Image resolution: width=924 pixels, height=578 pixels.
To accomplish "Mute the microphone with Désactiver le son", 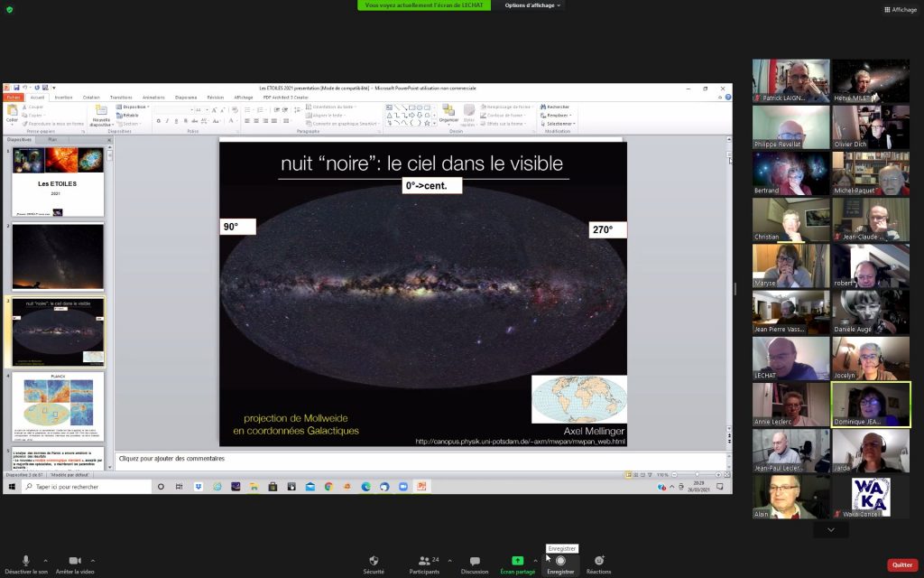I will pyautogui.click(x=26, y=564).
